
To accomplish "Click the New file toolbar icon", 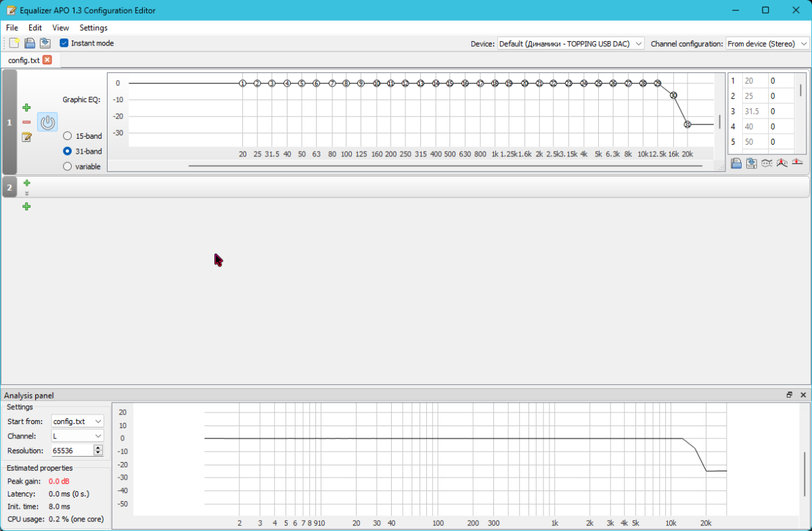I will [14, 43].
